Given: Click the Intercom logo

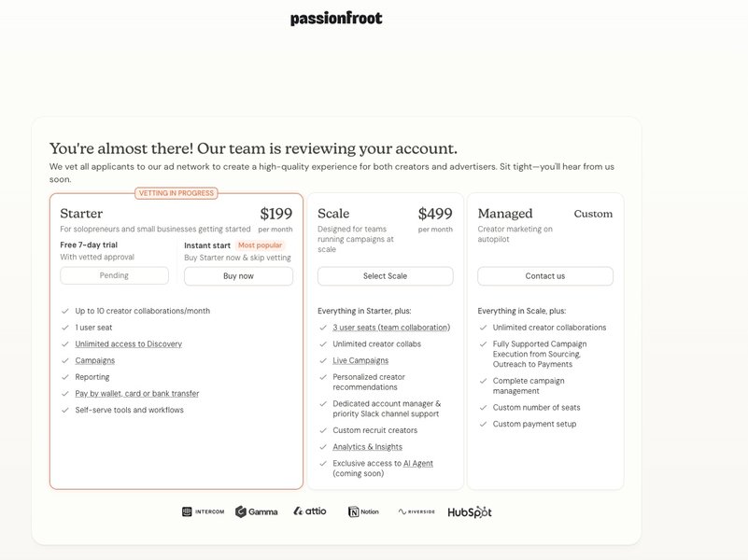Looking at the screenshot, I should point(203,511).
